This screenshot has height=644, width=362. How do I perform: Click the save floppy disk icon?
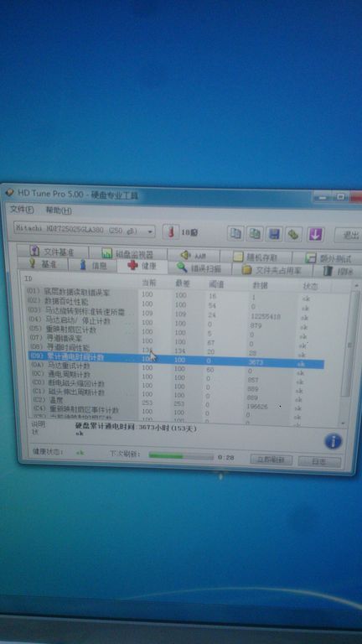click(274, 234)
